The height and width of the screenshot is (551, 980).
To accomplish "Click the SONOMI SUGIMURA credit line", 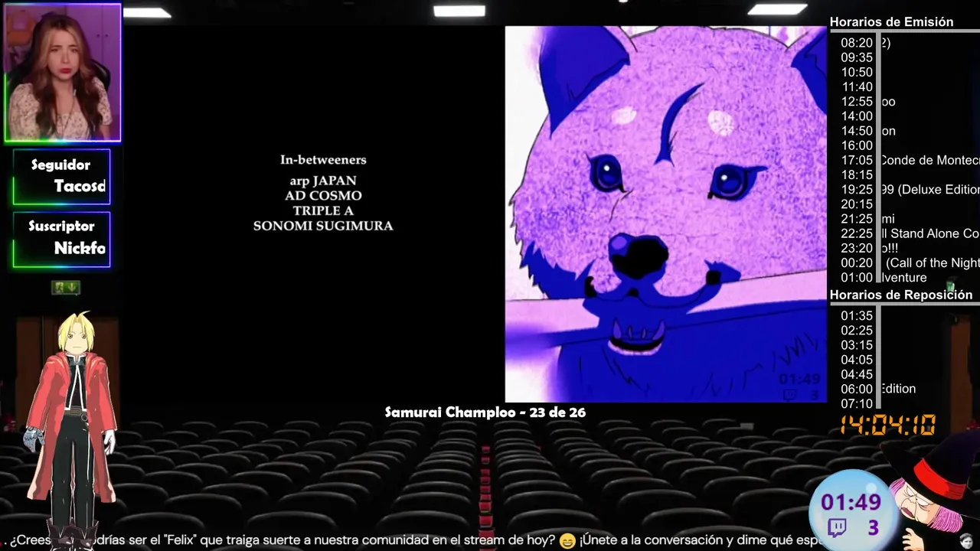I will coord(323,226).
